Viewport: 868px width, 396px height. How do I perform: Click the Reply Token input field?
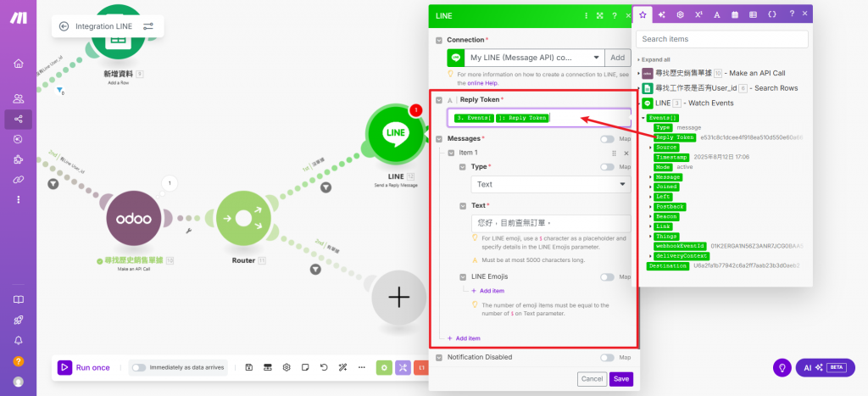point(539,118)
